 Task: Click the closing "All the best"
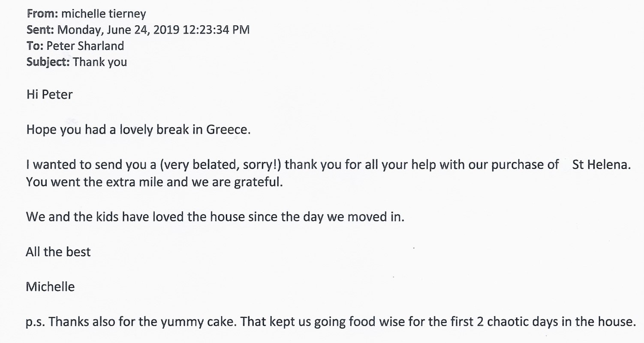pyautogui.click(x=58, y=251)
